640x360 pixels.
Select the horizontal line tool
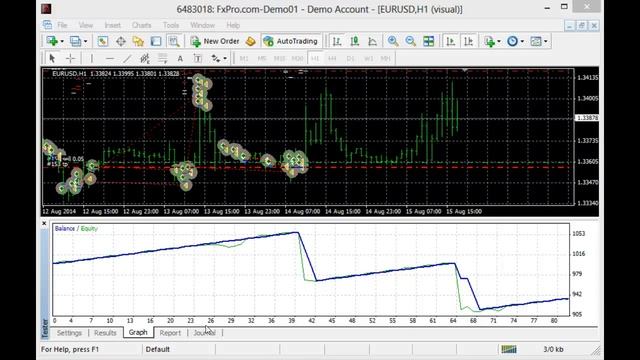pyautogui.click(x=109, y=58)
